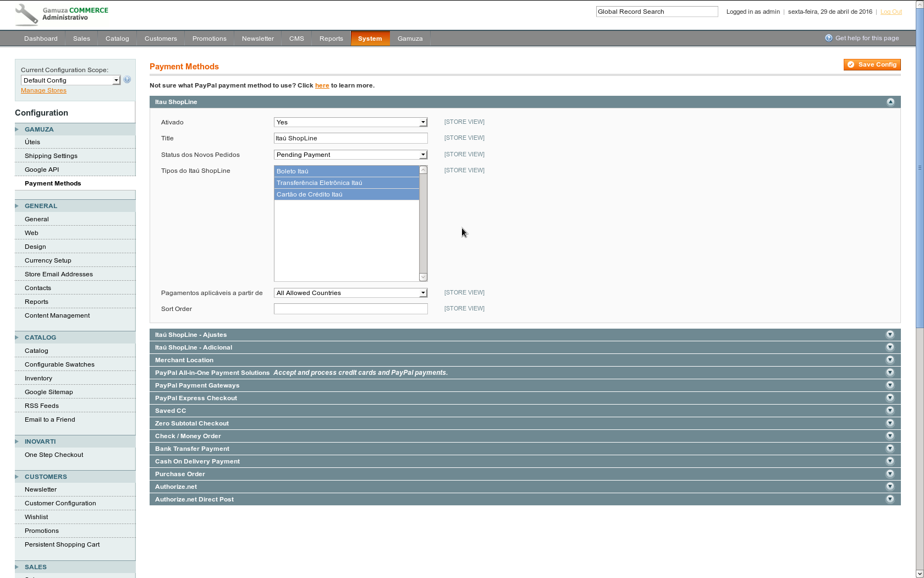This screenshot has height=578, width=924.
Task: Collapse the CATALOG sidebar group
Action: click(75, 337)
